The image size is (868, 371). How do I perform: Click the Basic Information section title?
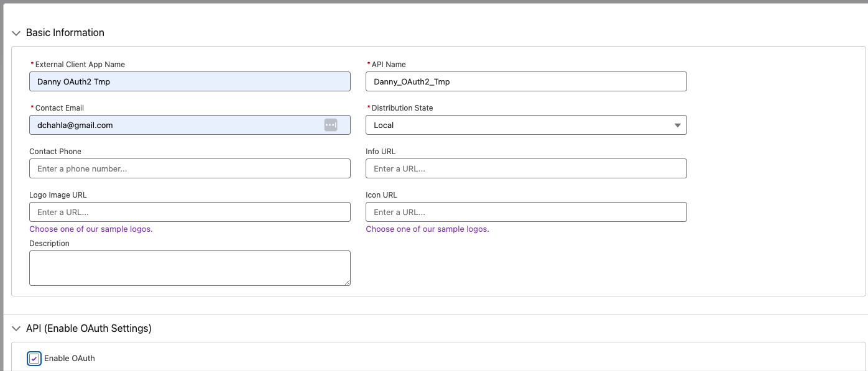point(65,33)
